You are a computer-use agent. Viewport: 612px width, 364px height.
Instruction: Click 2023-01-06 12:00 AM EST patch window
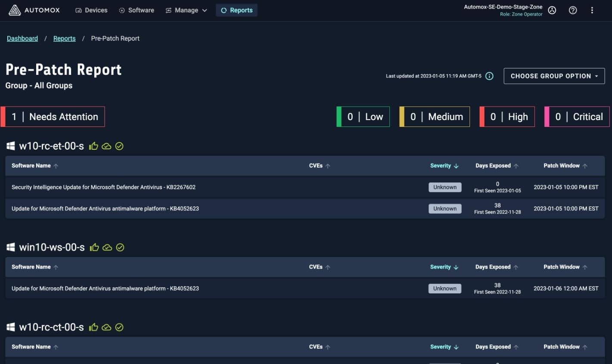[566, 288]
